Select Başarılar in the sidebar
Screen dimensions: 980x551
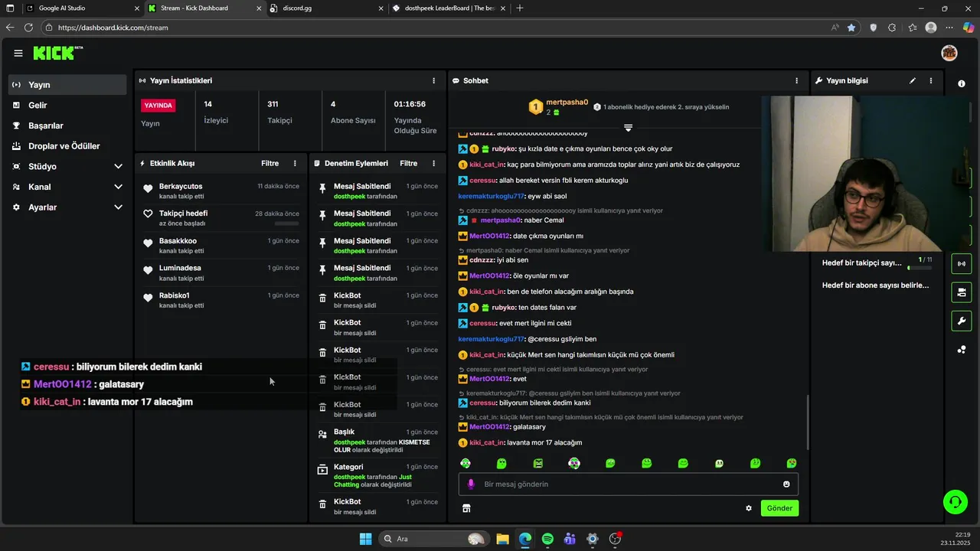67,126
